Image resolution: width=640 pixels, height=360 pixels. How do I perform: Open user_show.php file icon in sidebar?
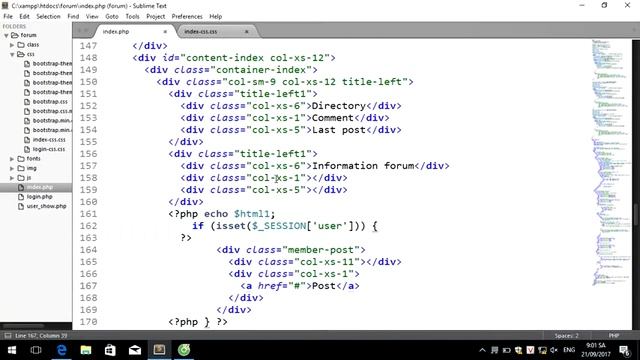[x=21, y=206]
